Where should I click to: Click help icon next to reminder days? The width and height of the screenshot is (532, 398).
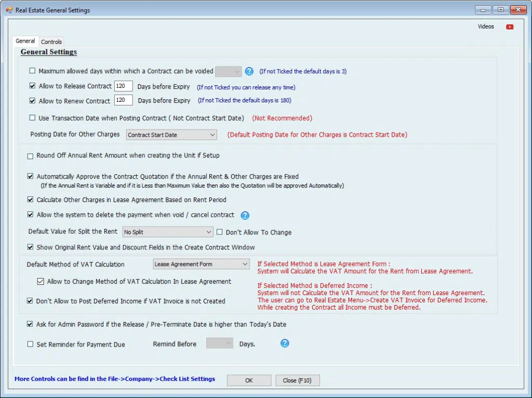[x=285, y=343]
